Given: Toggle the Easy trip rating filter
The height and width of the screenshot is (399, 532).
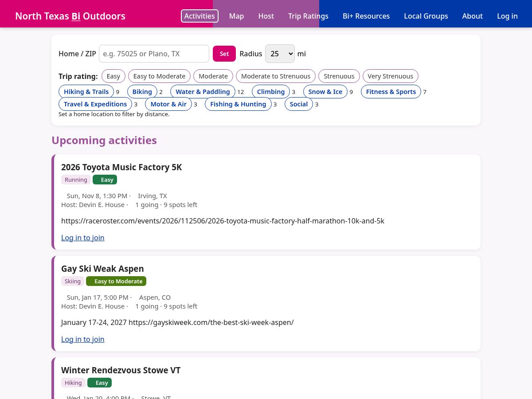Looking at the screenshot, I should click(113, 76).
